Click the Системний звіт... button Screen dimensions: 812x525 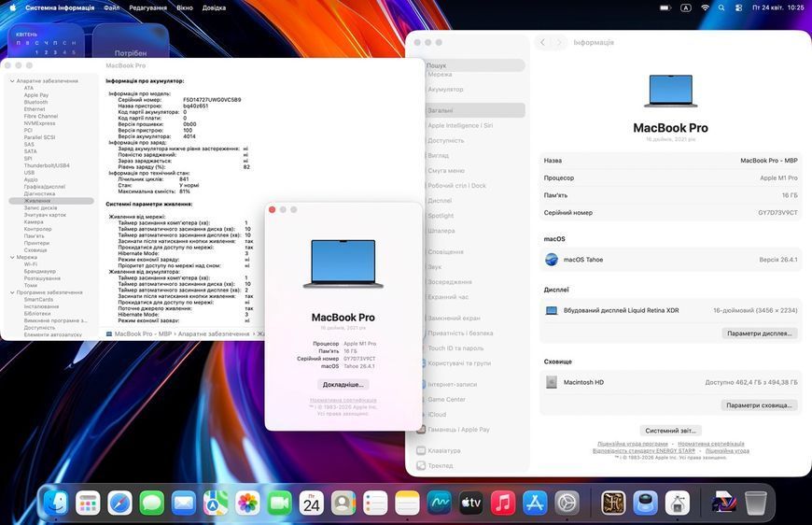tap(670, 431)
